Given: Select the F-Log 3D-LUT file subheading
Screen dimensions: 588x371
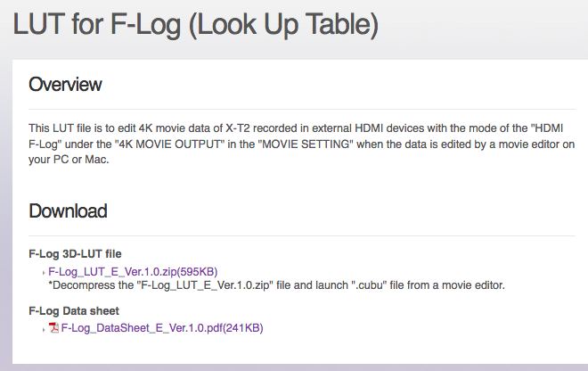Looking at the screenshot, I should point(75,254).
